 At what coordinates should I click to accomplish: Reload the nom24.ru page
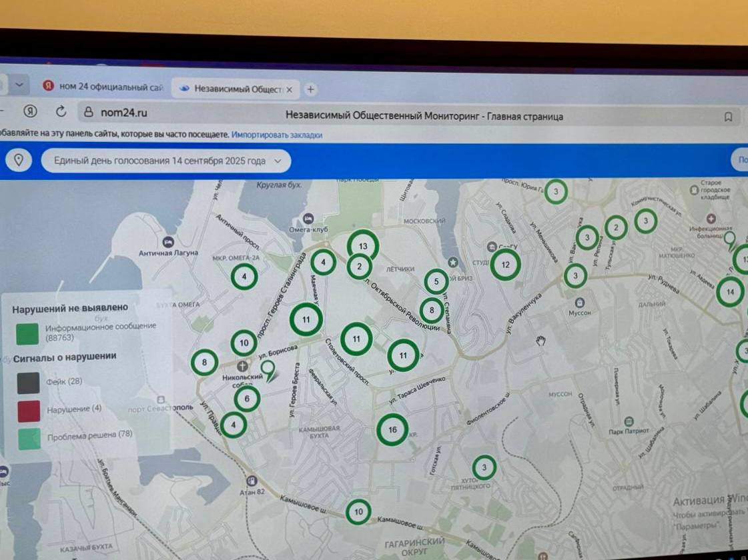coord(61,111)
